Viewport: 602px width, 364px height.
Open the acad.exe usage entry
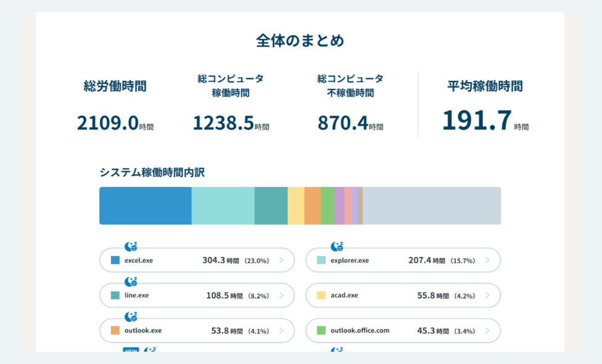pyautogui.click(x=401, y=295)
